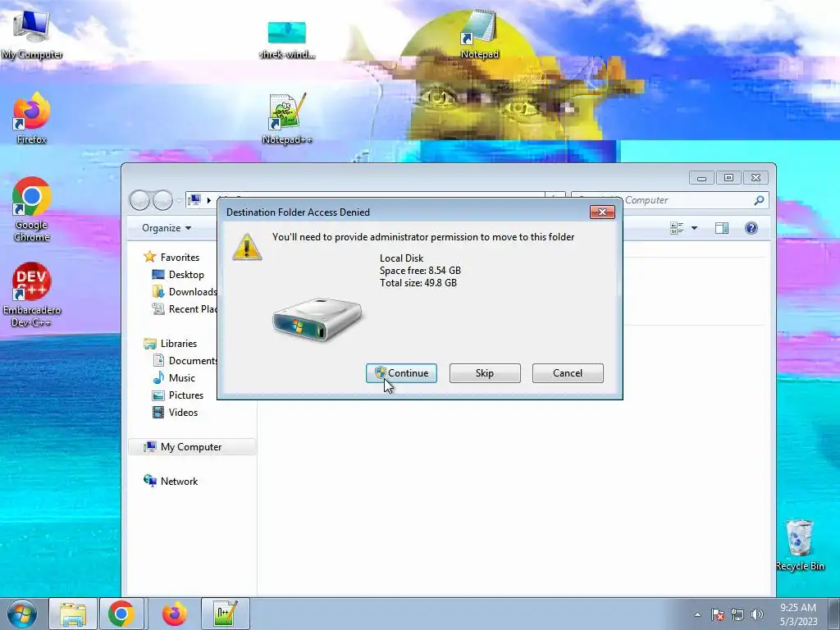Toggle the preview pane button
The width and height of the screenshot is (840, 630).
[x=722, y=228]
